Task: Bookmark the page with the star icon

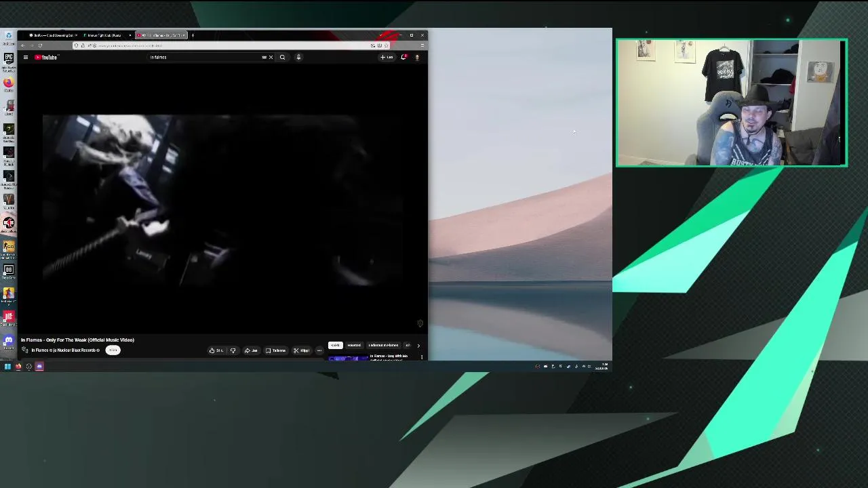Action: tap(386, 45)
